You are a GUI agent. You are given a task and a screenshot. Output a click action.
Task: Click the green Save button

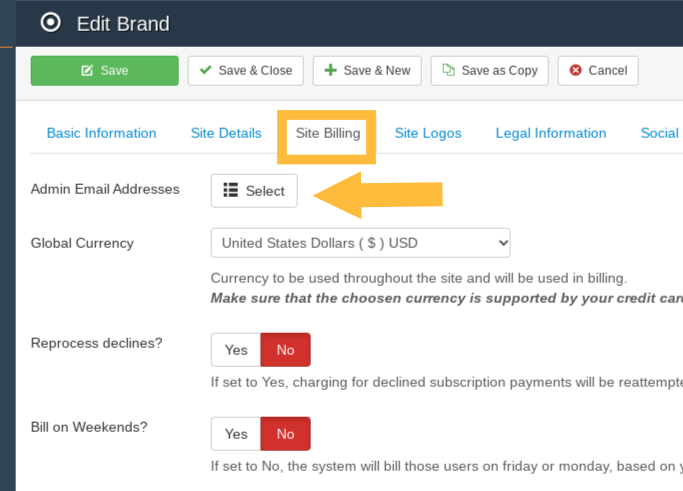tap(105, 71)
